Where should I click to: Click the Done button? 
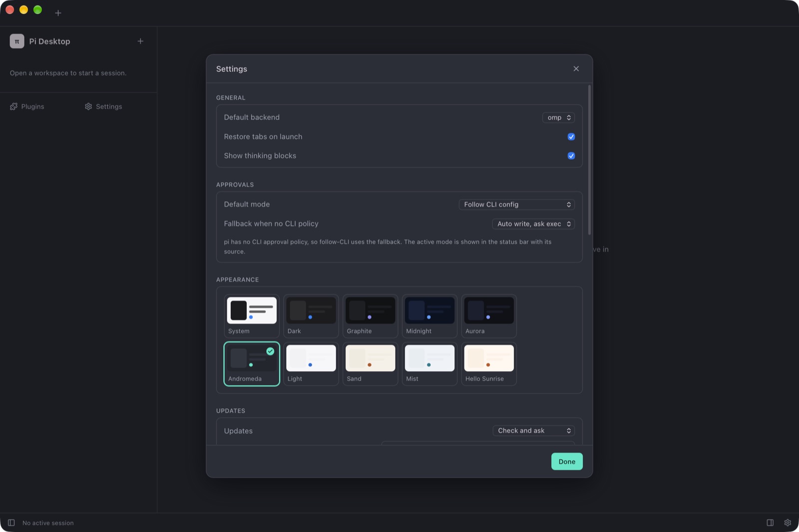(x=567, y=462)
